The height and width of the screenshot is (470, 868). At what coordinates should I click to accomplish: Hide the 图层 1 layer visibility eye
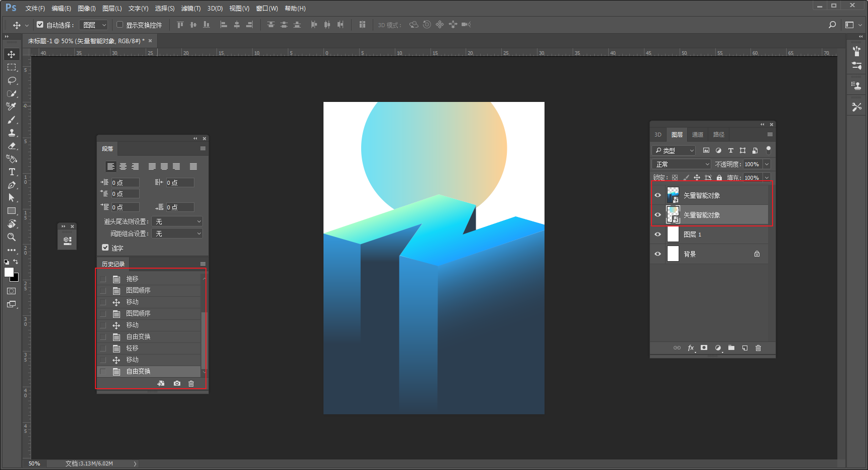tap(658, 234)
